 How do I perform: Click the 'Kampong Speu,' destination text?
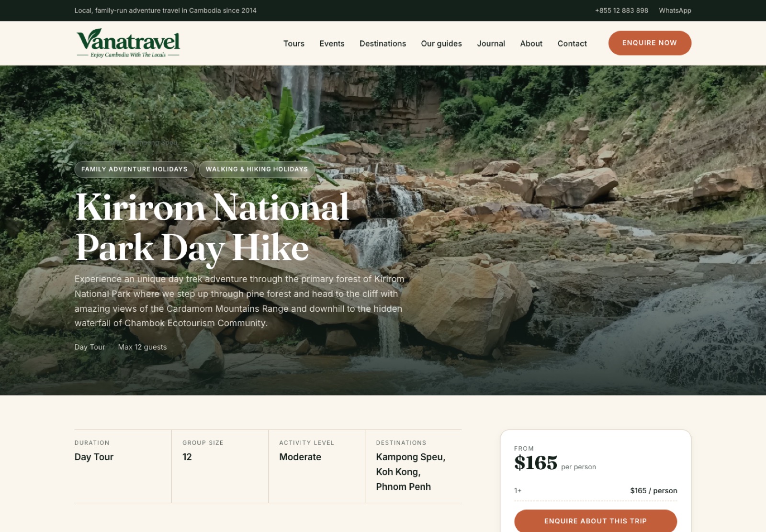[411, 457]
